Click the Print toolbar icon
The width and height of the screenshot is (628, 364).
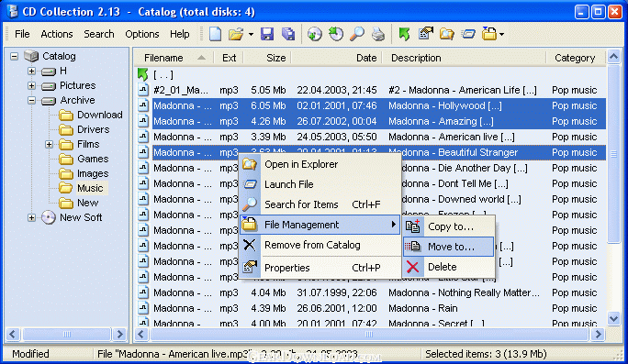[377, 34]
